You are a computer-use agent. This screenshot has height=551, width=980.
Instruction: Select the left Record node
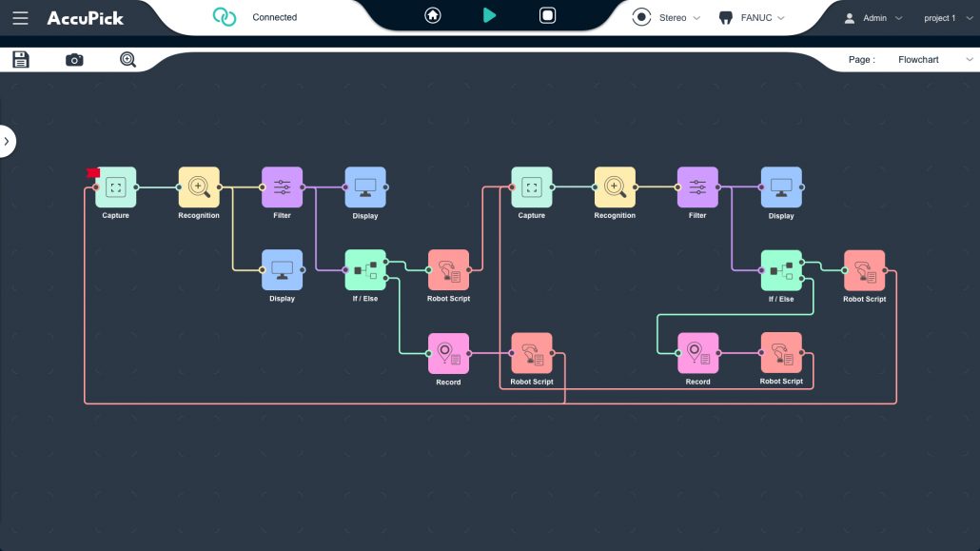coord(448,353)
